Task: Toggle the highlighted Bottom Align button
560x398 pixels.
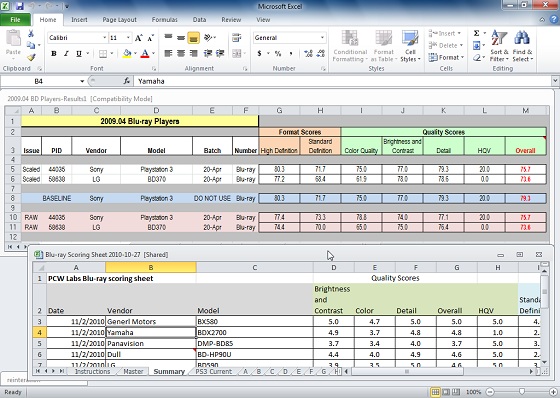Action: click(x=193, y=38)
